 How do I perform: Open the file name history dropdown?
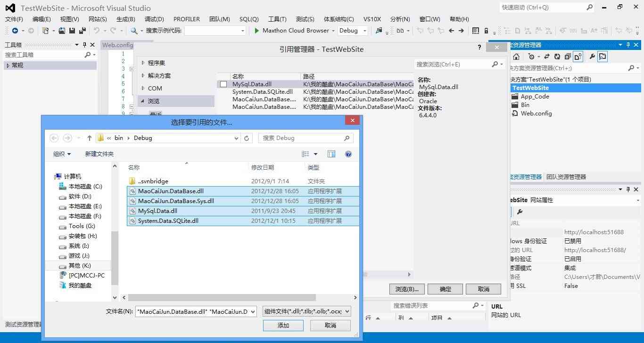pyautogui.click(x=252, y=312)
